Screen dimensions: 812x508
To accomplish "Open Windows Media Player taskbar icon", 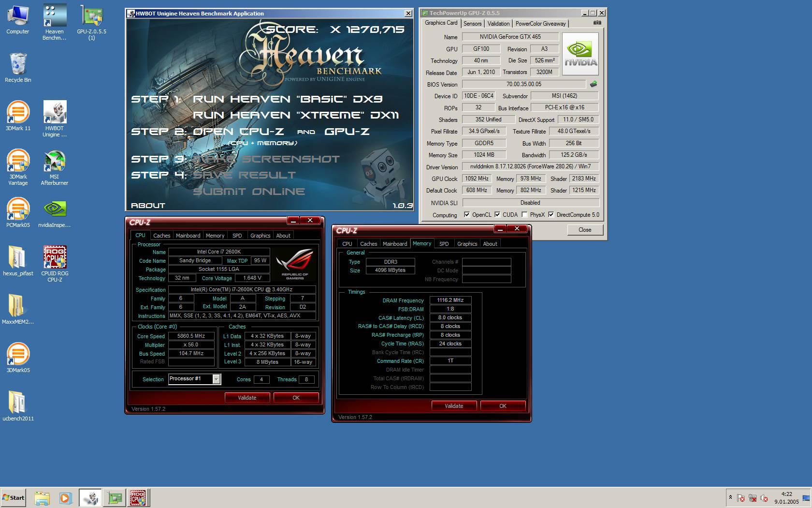I will click(65, 498).
